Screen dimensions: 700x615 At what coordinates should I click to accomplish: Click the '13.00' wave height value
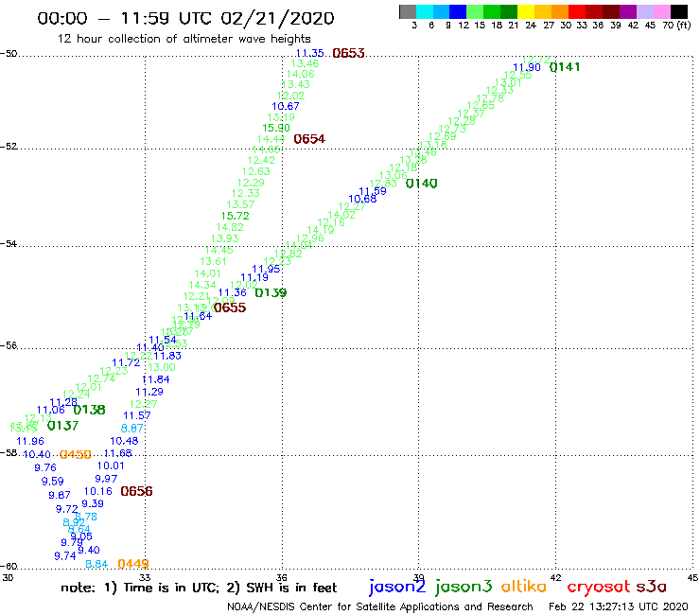coord(162,367)
